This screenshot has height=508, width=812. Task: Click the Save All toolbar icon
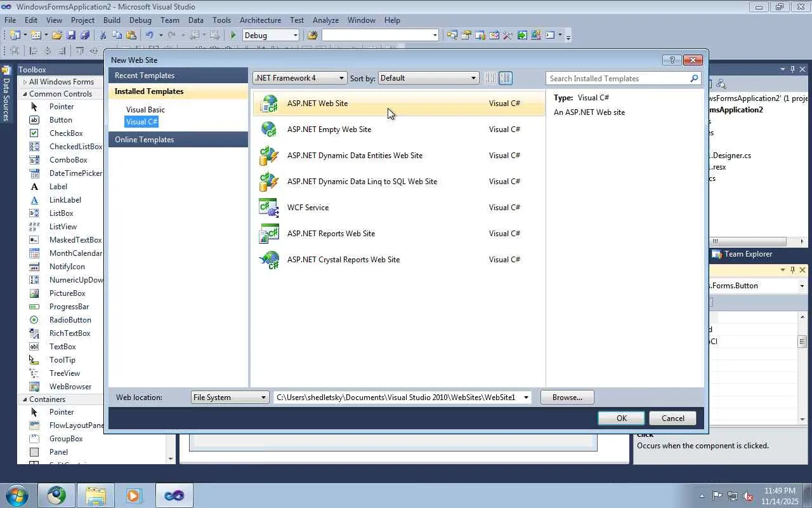(x=84, y=36)
